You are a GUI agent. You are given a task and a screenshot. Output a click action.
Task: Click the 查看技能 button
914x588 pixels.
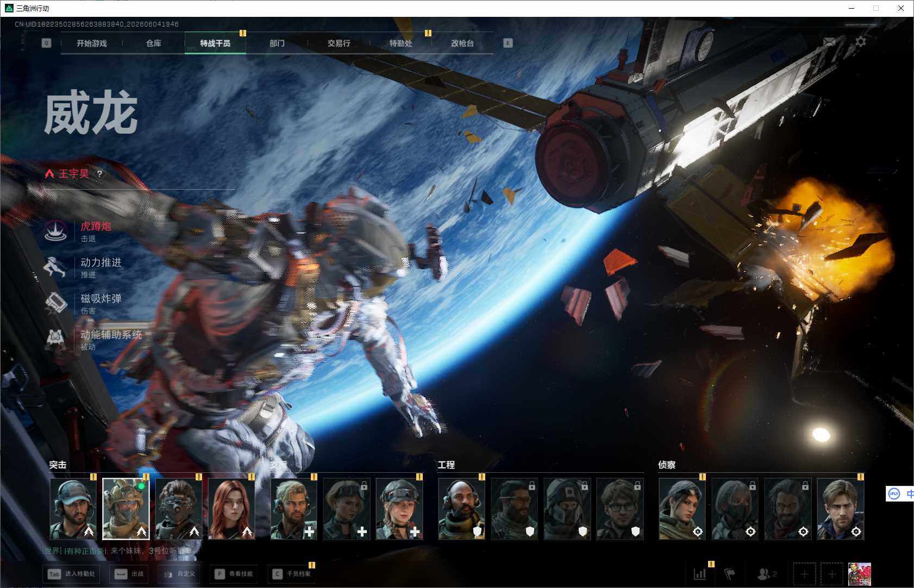[x=234, y=574]
